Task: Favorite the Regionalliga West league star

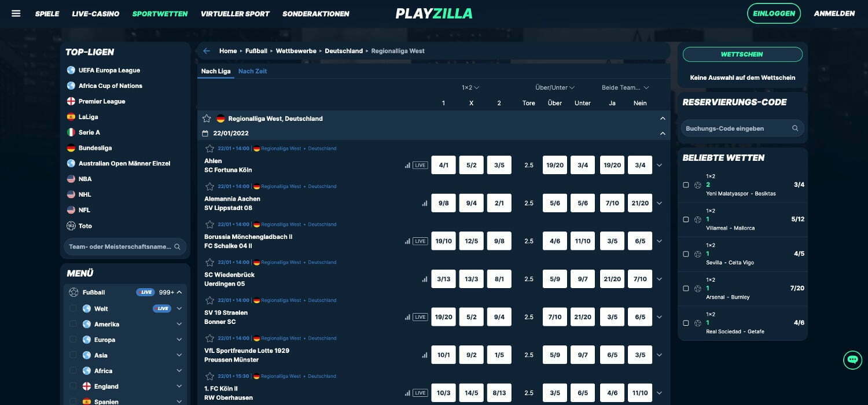Action: (207, 119)
